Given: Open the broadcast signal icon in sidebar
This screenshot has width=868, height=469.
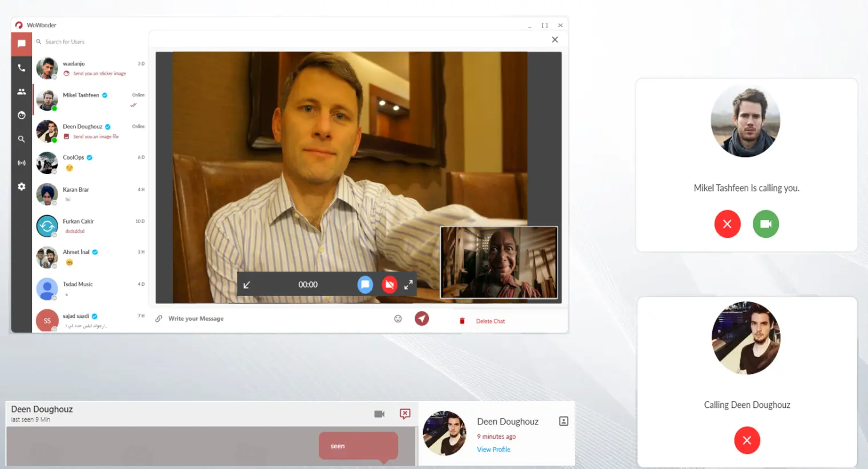Looking at the screenshot, I should pos(22,163).
